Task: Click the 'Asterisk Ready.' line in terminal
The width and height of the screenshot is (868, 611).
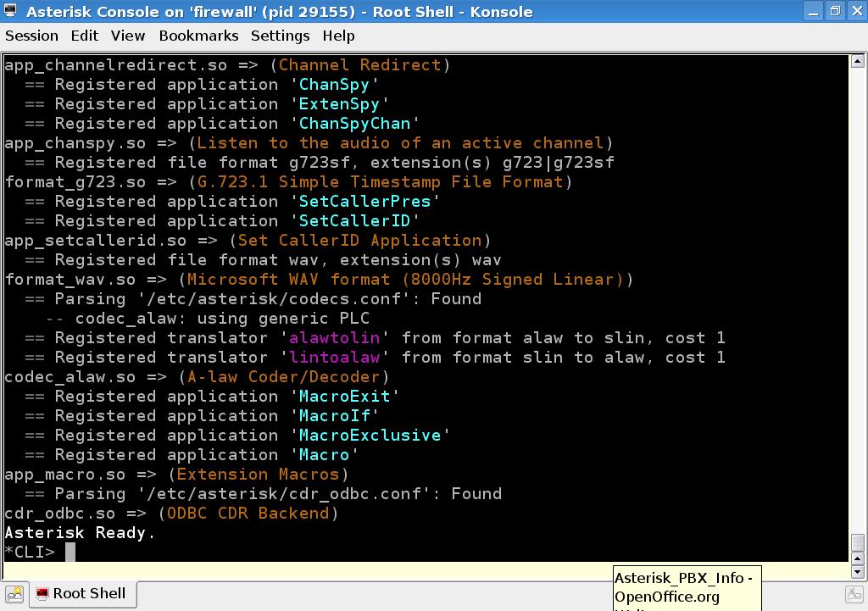Action: (80, 533)
